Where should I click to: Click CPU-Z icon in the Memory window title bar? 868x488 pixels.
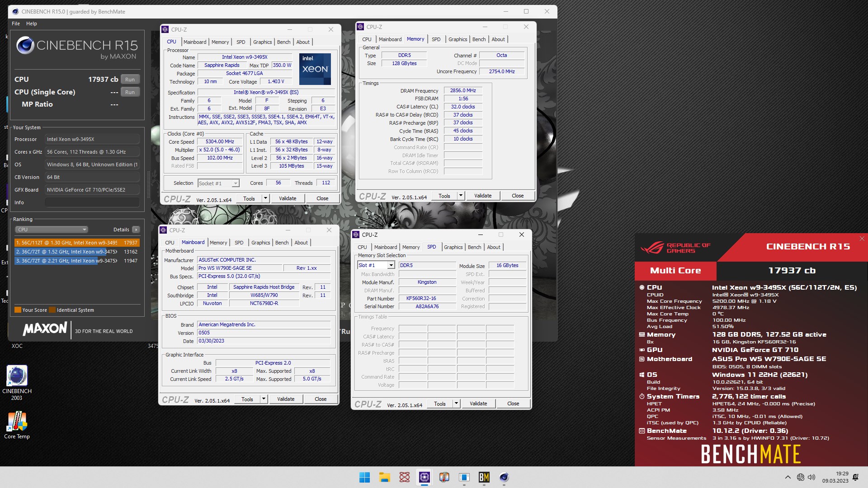click(x=360, y=27)
